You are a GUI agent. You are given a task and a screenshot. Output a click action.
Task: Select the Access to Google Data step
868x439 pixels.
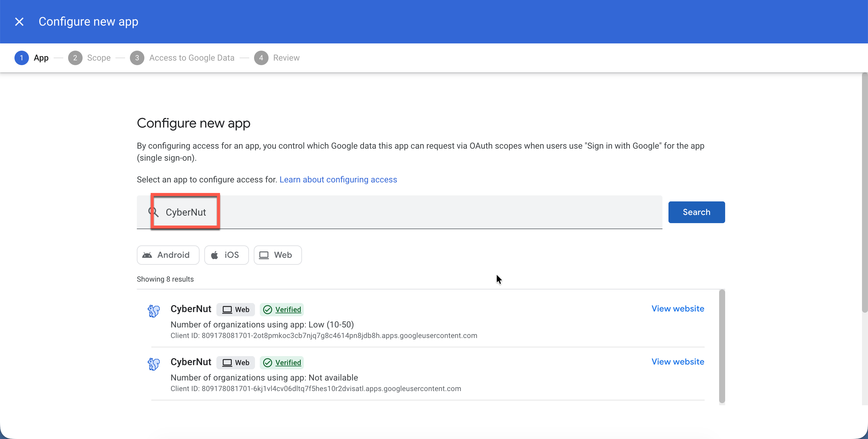pyautogui.click(x=191, y=58)
